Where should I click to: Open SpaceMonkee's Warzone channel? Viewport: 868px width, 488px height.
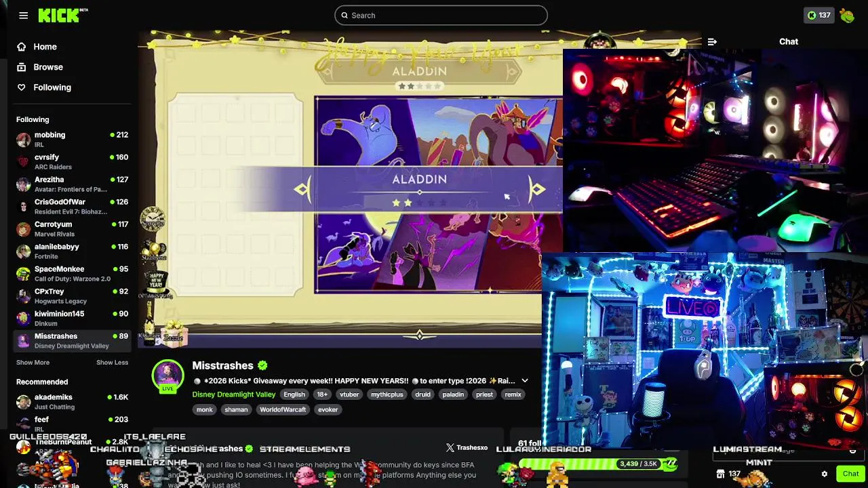73,274
